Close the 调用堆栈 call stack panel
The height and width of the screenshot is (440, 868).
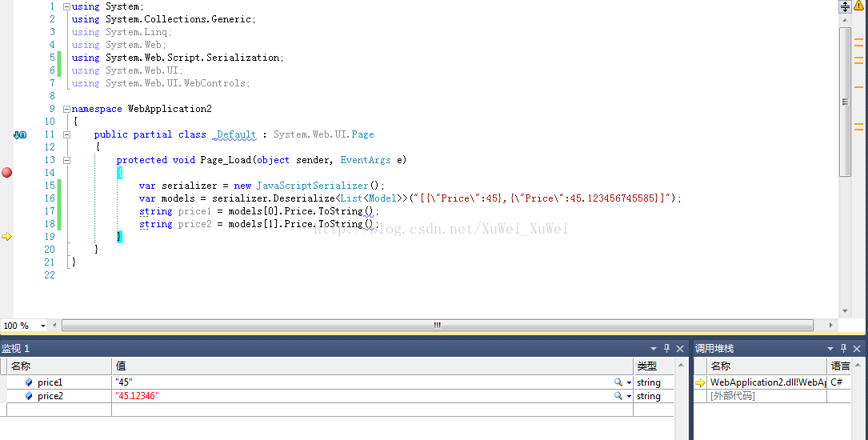(x=857, y=348)
